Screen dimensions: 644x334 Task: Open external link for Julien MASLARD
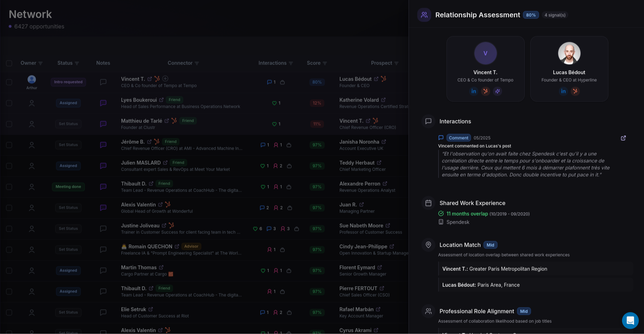pyautogui.click(x=165, y=163)
